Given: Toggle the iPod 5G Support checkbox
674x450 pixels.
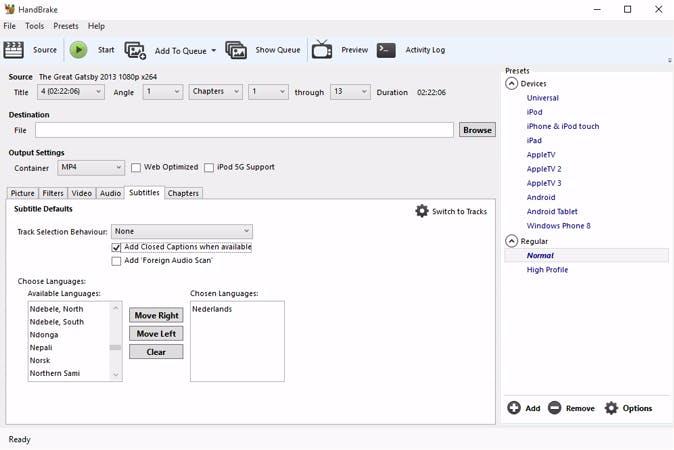Looking at the screenshot, I should point(209,168).
